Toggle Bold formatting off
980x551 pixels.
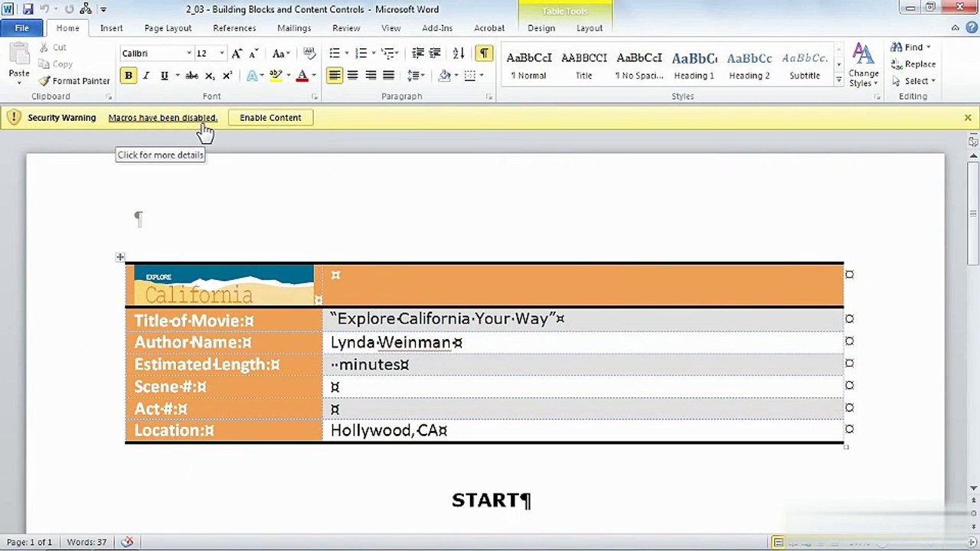128,76
